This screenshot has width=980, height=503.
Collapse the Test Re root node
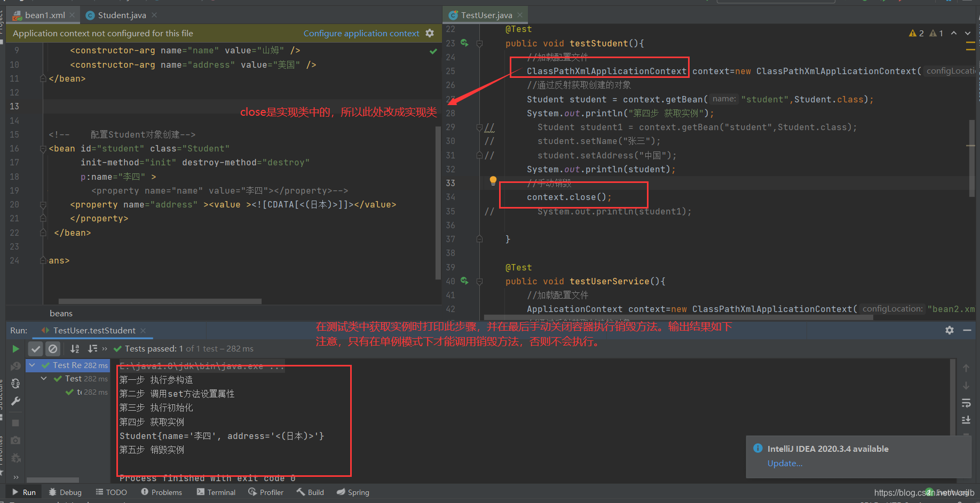[32, 365]
